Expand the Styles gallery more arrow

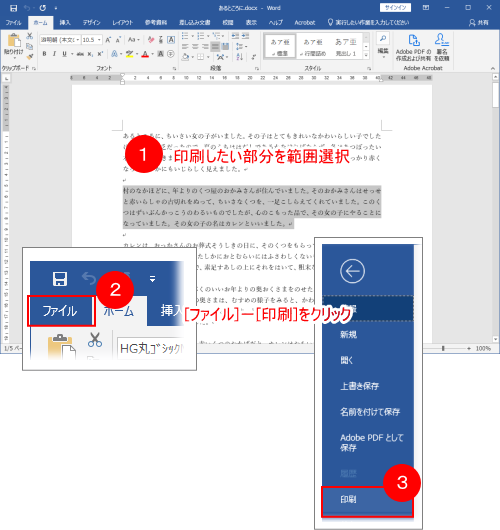coord(366,55)
